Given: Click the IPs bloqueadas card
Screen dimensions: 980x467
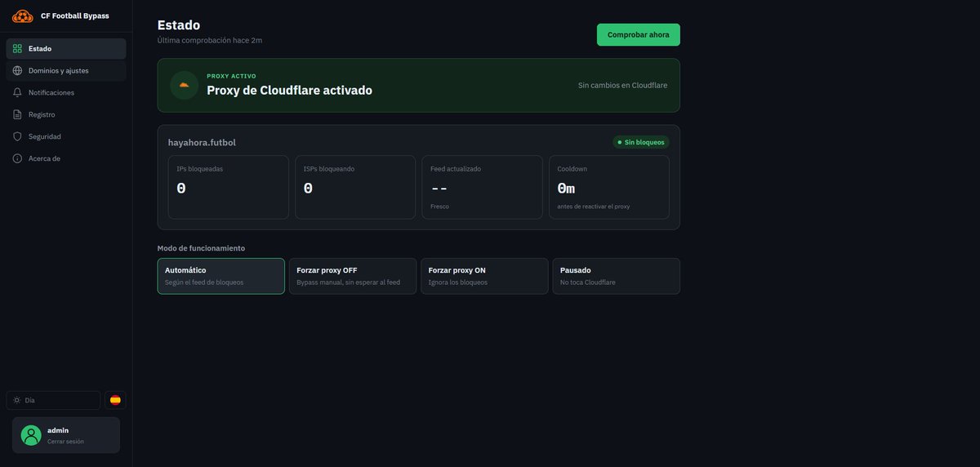Looking at the screenshot, I should [x=228, y=187].
